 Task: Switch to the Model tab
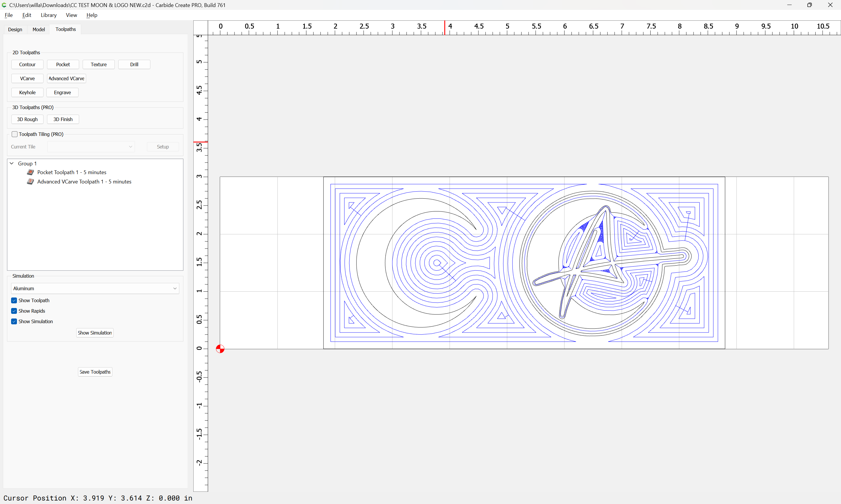[39, 29]
